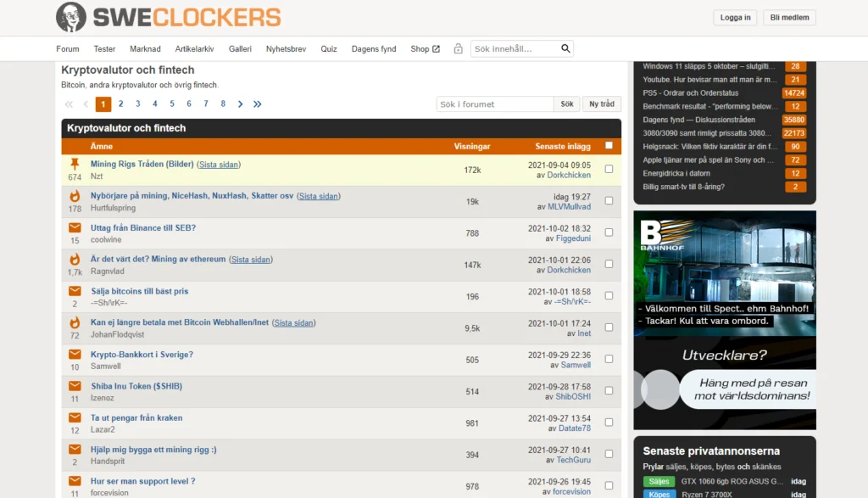Check the box for Nybörjare på mining row
The image size is (868, 498).
click(x=609, y=200)
